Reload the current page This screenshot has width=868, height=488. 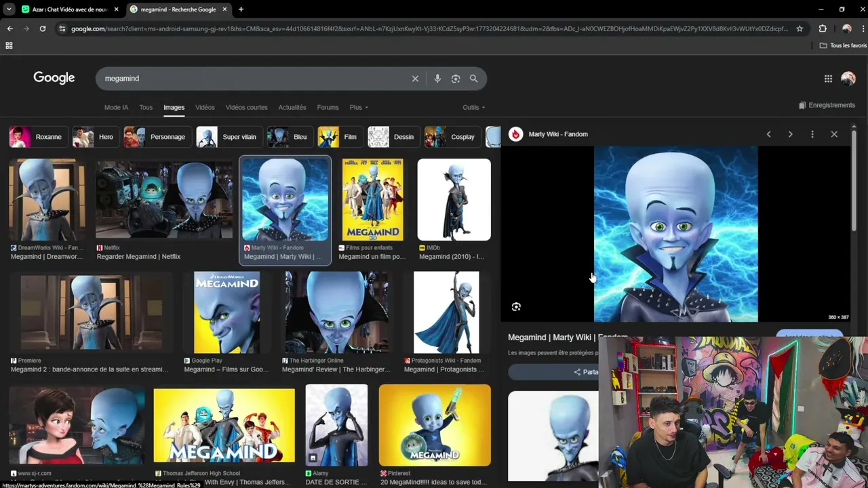click(43, 28)
